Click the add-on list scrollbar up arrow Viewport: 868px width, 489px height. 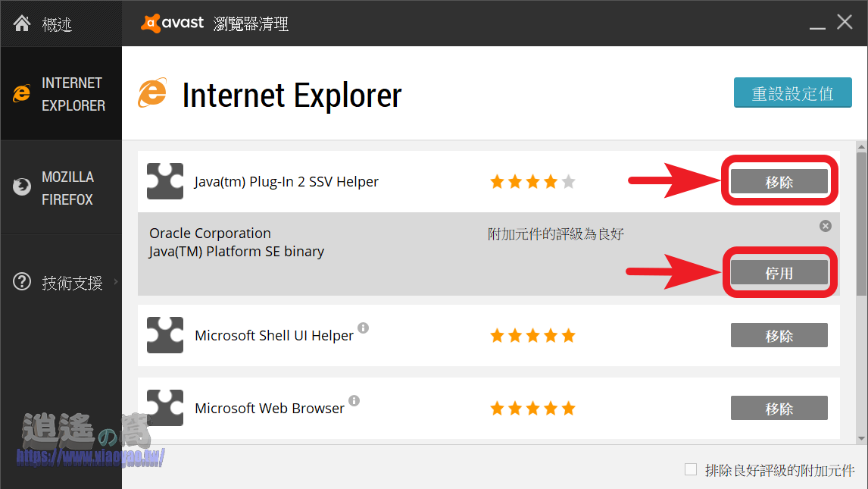[x=861, y=147]
